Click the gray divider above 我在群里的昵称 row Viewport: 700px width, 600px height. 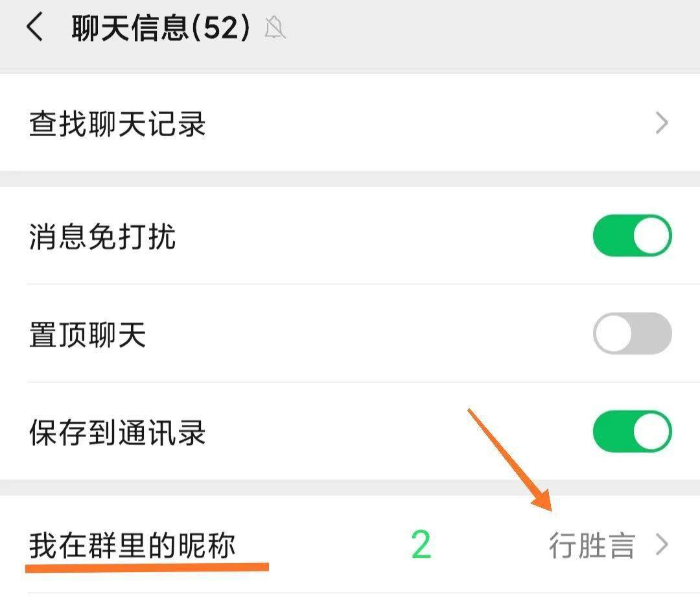pyautogui.click(x=350, y=488)
